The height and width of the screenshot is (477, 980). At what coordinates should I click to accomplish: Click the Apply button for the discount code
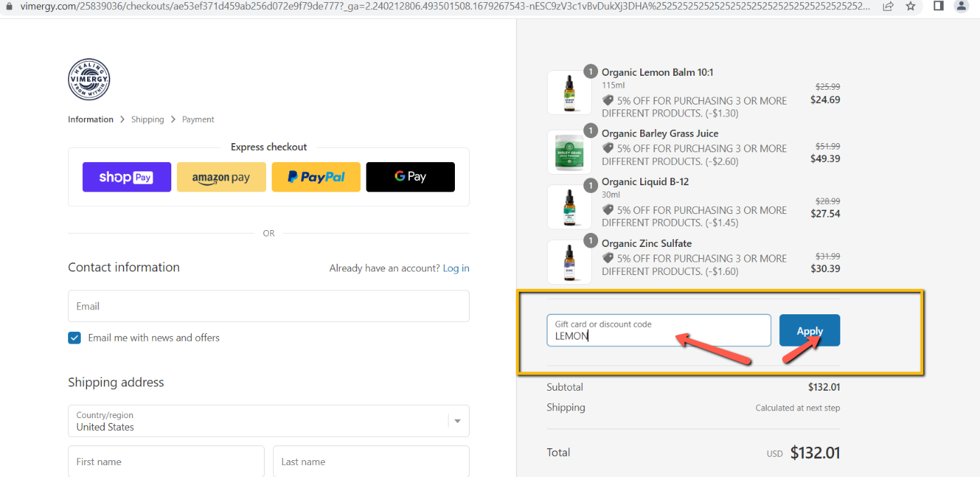pos(809,330)
